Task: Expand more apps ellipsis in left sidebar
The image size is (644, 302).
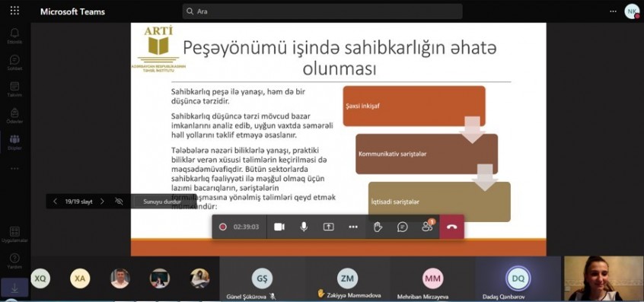Action: (x=14, y=168)
